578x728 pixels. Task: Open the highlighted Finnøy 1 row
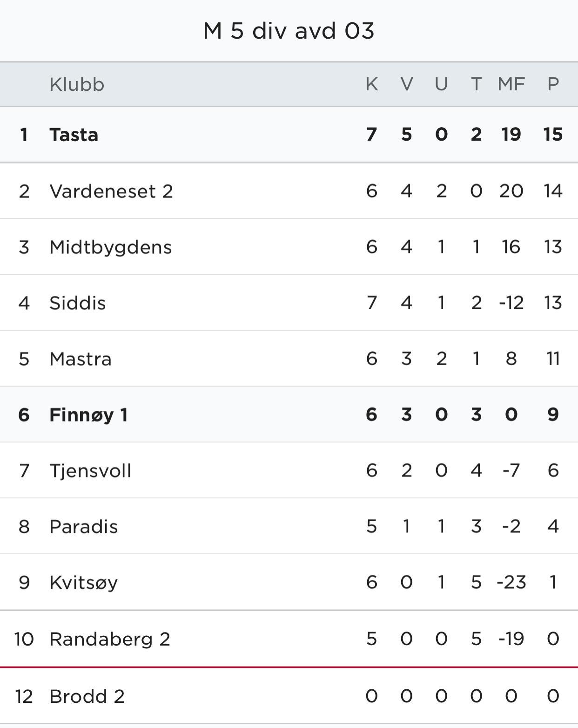88,415
